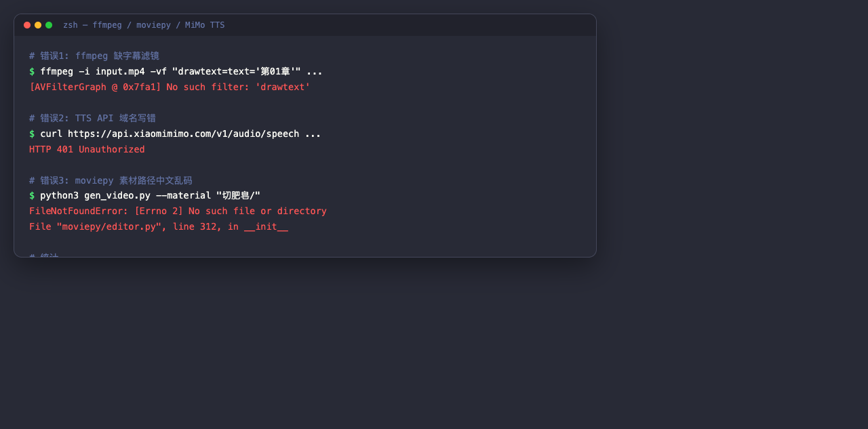Click the 'No such filter: drawtext' error line
The image size is (868, 429).
pos(170,87)
